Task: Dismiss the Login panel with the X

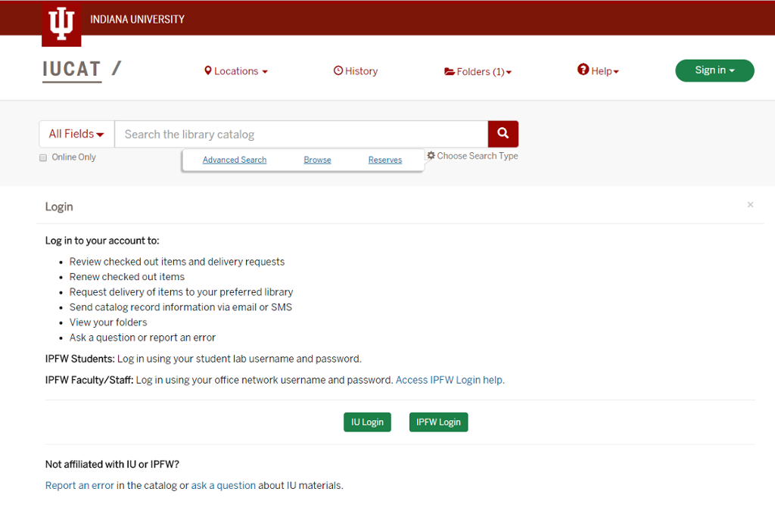Action: 750,204
